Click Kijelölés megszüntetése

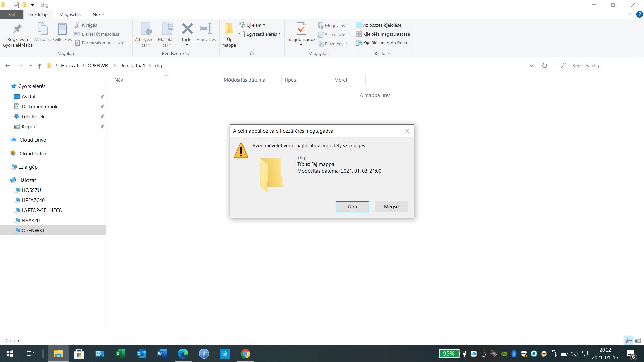(383, 34)
